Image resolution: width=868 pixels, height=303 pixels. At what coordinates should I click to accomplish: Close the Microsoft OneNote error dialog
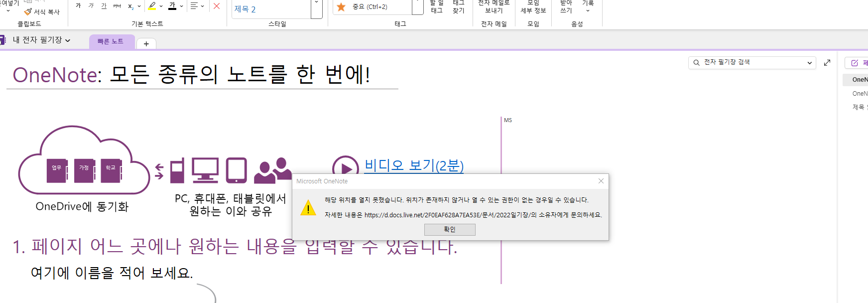point(601,181)
